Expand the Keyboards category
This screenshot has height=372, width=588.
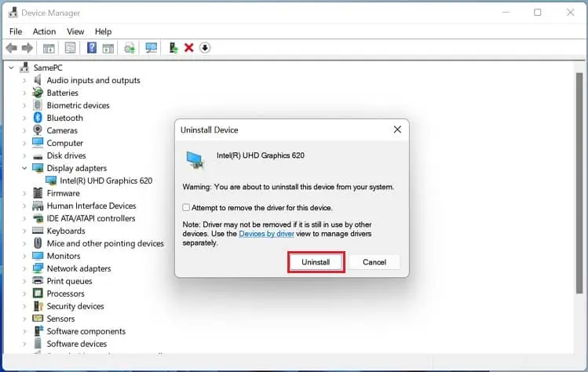click(24, 231)
